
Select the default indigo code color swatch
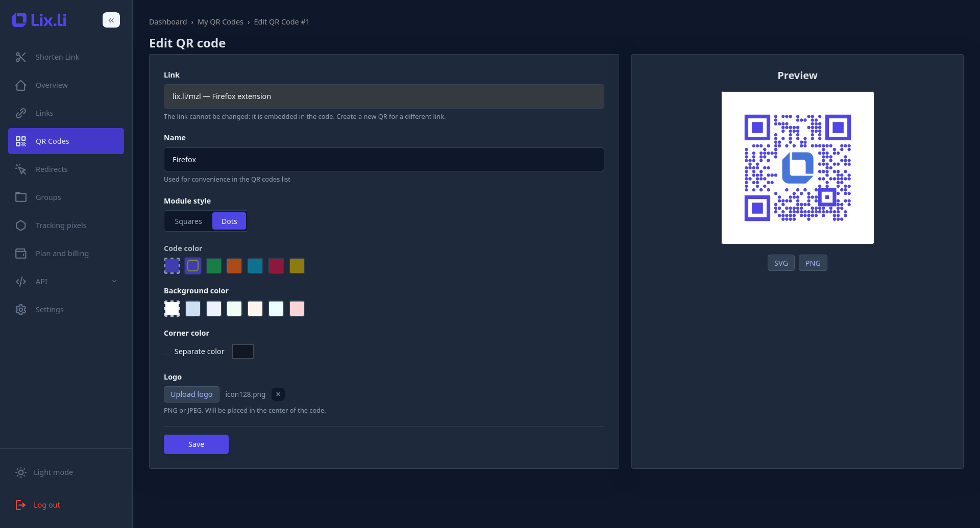coord(172,266)
